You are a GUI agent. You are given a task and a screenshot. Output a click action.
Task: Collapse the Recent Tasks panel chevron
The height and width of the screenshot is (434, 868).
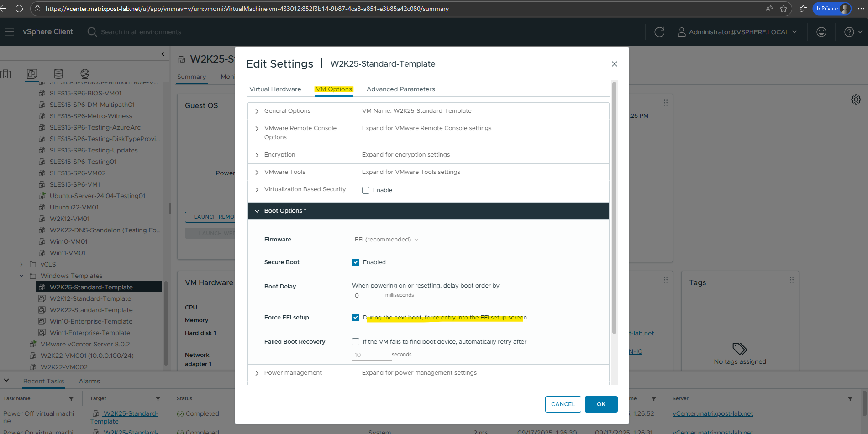(6, 380)
